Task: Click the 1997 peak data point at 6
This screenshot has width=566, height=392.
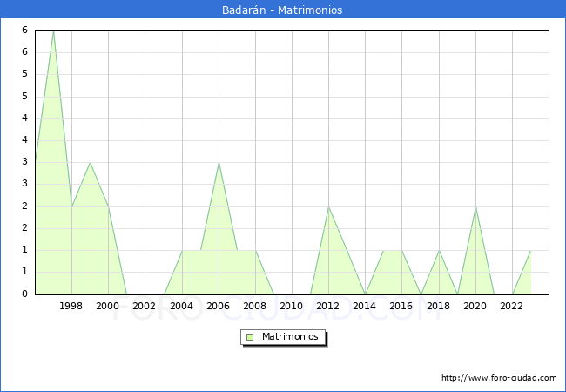Action: [x=53, y=31]
